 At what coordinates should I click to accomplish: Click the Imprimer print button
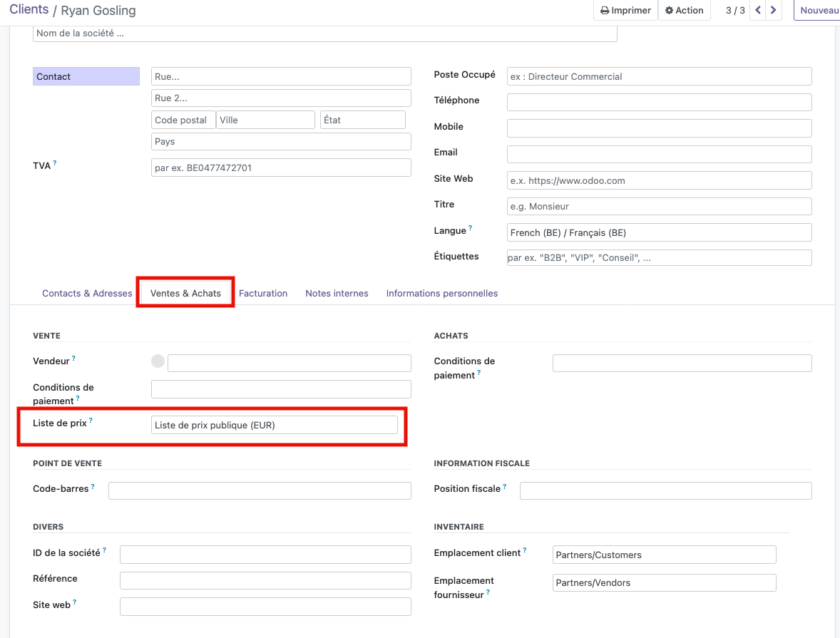click(x=625, y=11)
